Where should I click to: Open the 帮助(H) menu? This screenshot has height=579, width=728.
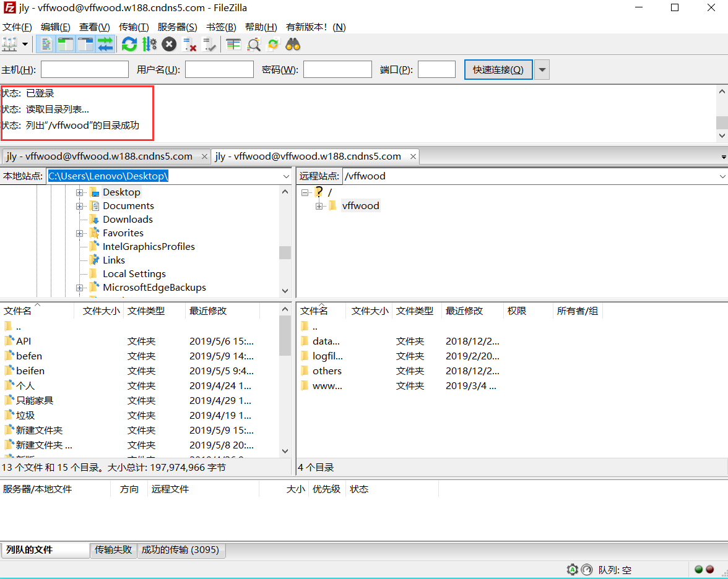261,27
